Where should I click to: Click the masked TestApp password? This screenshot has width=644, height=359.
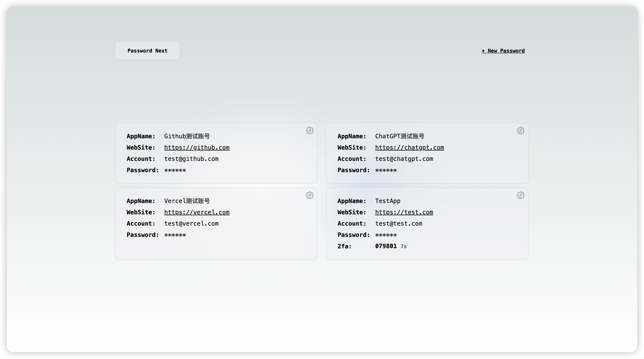click(x=386, y=235)
